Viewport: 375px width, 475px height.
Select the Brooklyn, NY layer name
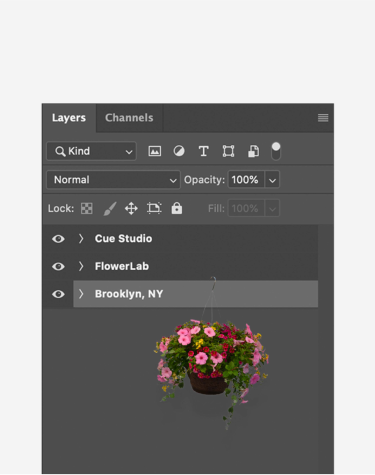[129, 294]
